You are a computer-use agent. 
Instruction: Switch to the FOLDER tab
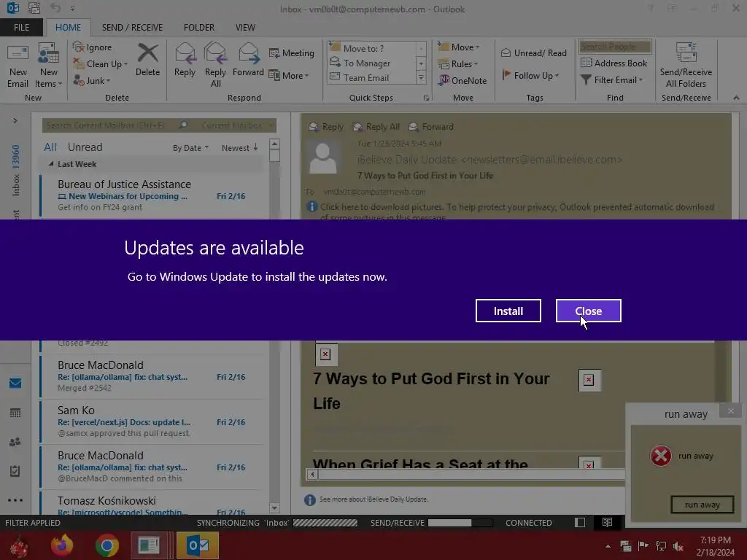199,27
